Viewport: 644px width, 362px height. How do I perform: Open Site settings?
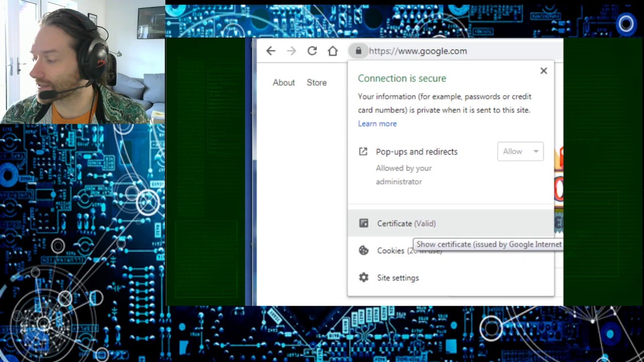click(x=450, y=278)
